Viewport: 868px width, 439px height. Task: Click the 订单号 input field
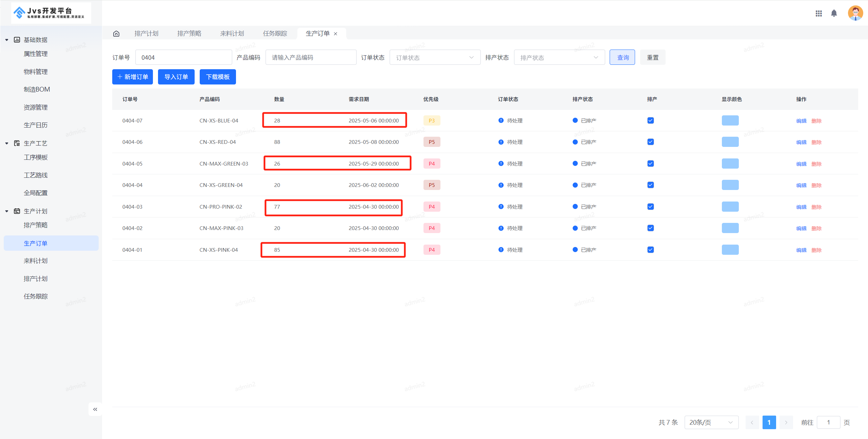[x=183, y=57]
